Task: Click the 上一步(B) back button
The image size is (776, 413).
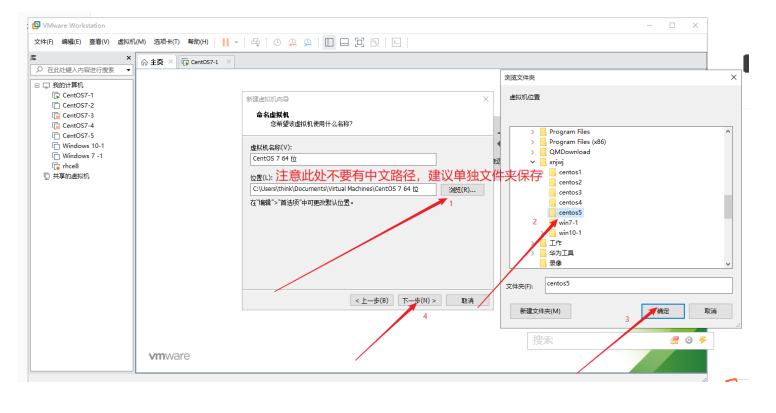Action: pos(372,300)
